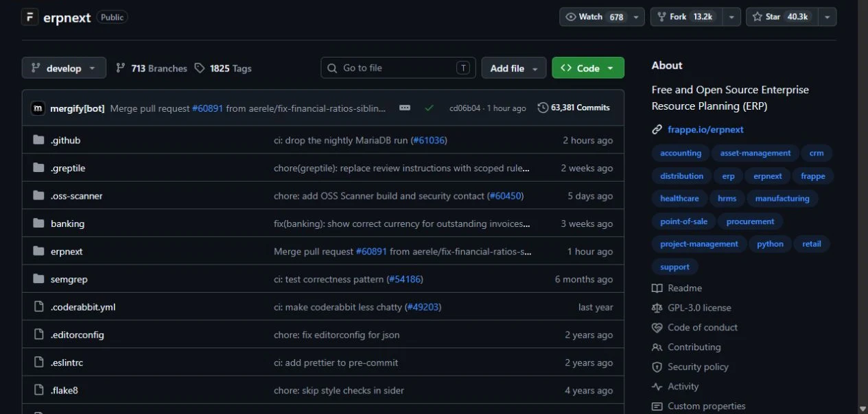Open the commit message ellipsis icon
868x414 pixels.
tap(405, 108)
